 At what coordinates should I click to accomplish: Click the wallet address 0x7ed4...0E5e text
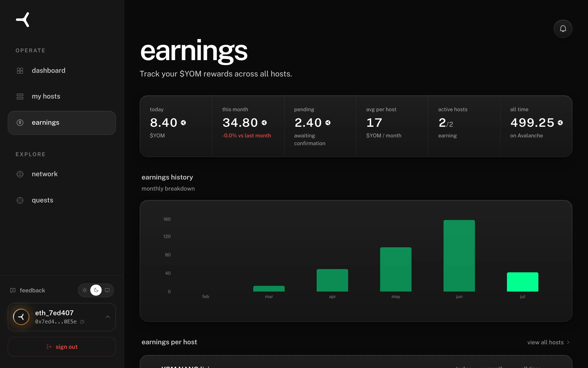pos(56,322)
